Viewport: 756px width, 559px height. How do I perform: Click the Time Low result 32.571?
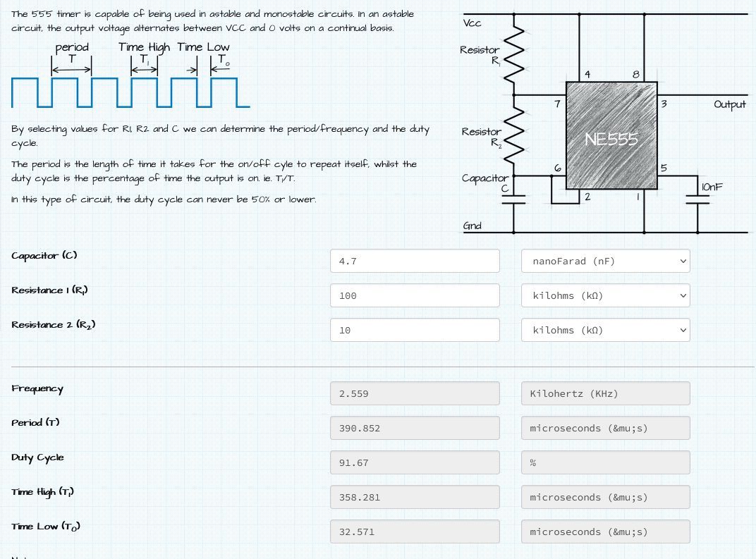tap(415, 532)
